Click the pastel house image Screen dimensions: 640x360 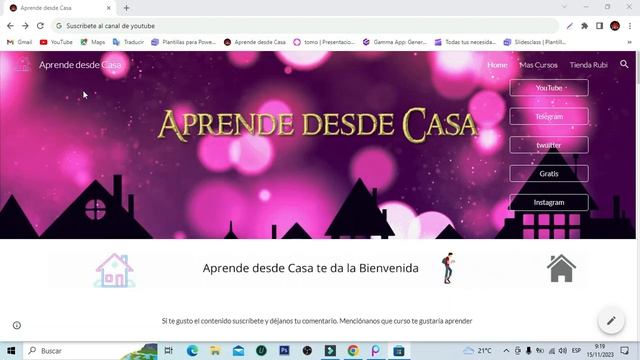pos(114,270)
